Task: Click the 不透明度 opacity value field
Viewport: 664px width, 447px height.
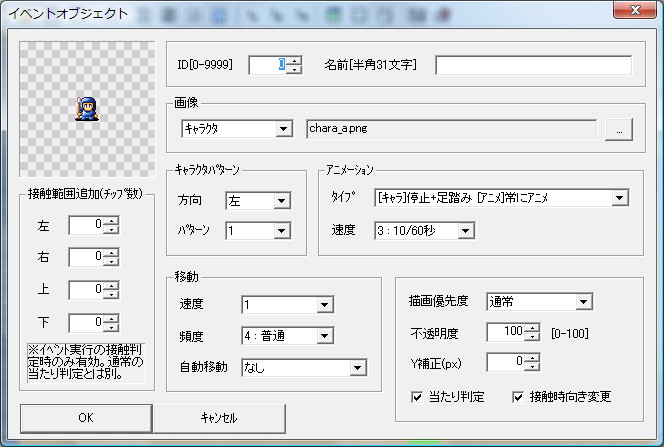Action: (x=506, y=331)
